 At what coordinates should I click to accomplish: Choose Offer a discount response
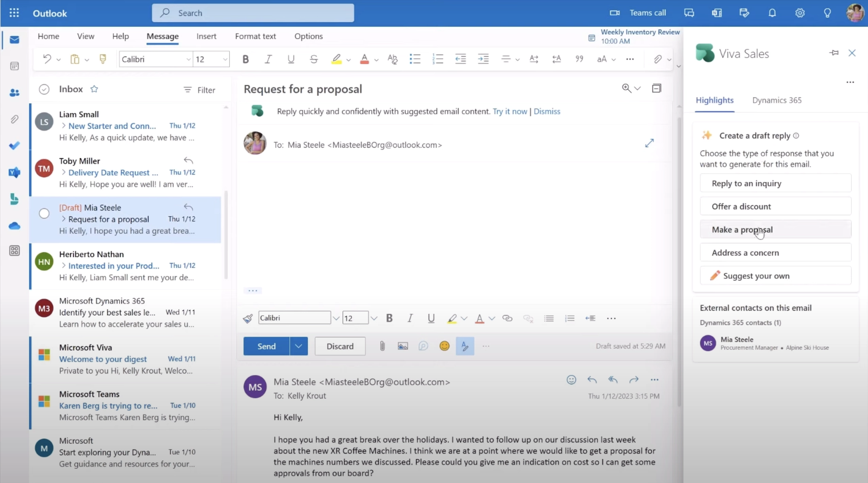pyautogui.click(x=775, y=206)
